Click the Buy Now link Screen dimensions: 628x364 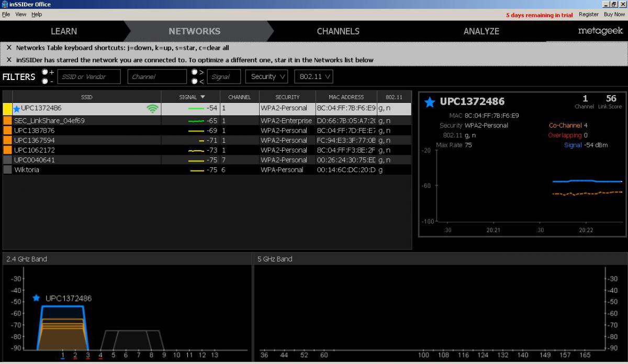(x=614, y=15)
